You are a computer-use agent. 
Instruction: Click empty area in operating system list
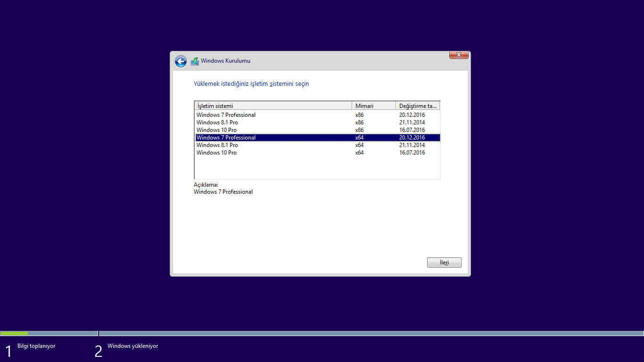pyautogui.click(x=316, y=167)
